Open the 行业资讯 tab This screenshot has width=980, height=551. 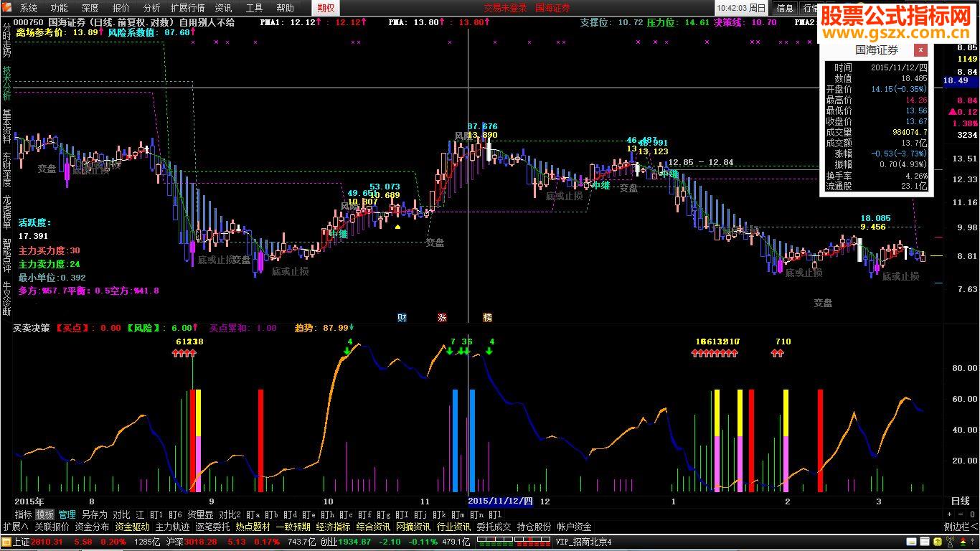pos(454,527)
